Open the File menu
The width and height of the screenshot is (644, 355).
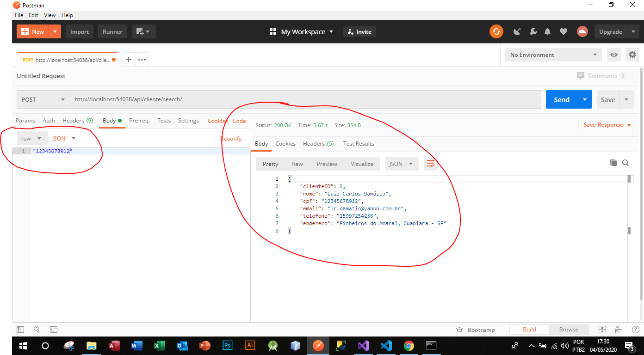[x=19, y=15]
